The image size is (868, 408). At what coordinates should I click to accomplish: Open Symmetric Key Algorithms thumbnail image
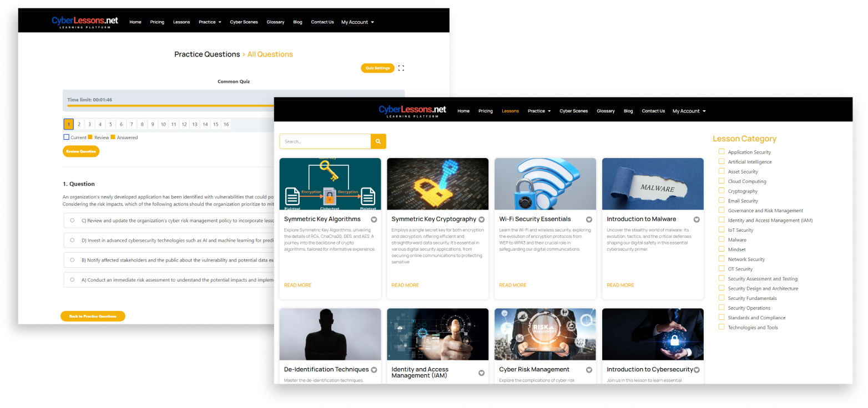(x=330, y=184)
